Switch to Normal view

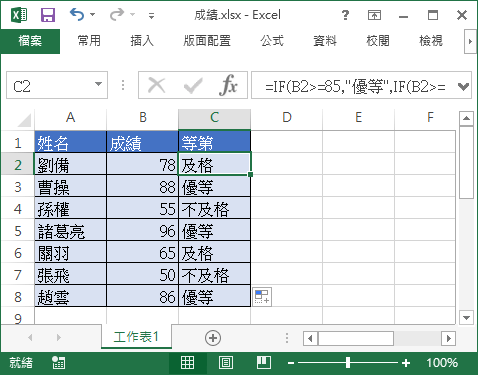[x=187, y=363]
